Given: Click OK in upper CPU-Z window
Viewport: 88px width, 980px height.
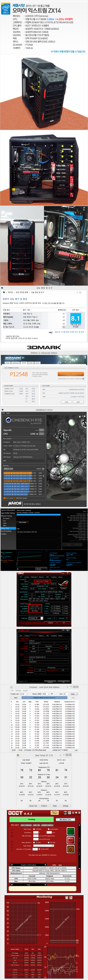Looking at the screenshot, I should [x=64, y=623].
